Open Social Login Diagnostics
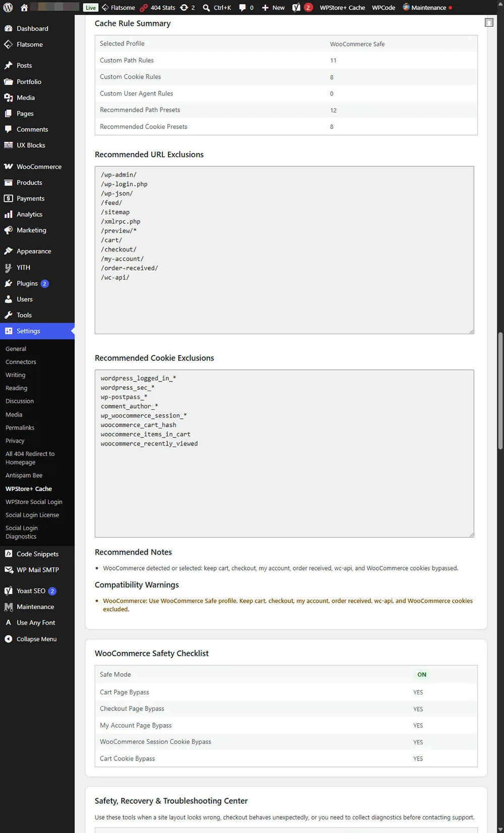 22,532
